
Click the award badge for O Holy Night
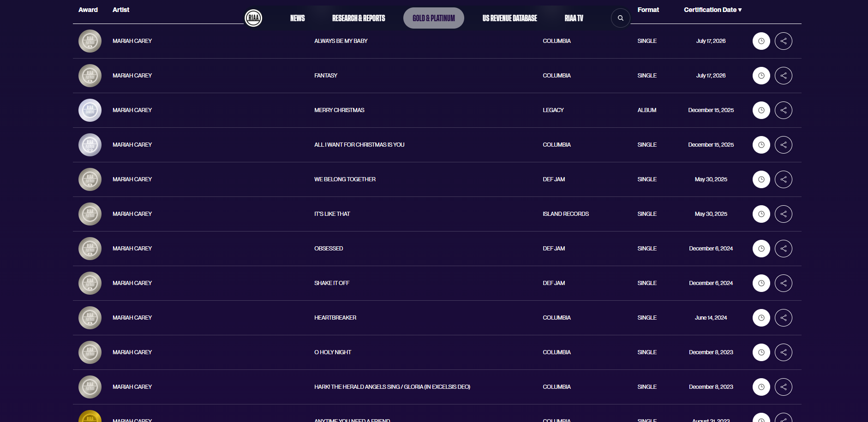tap(90, 352)
